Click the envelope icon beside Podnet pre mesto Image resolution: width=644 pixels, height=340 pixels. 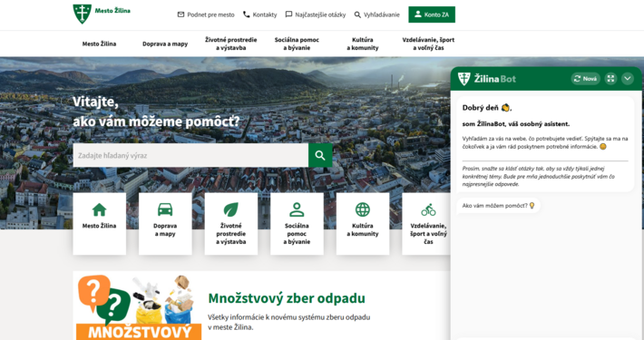(181, 15)
